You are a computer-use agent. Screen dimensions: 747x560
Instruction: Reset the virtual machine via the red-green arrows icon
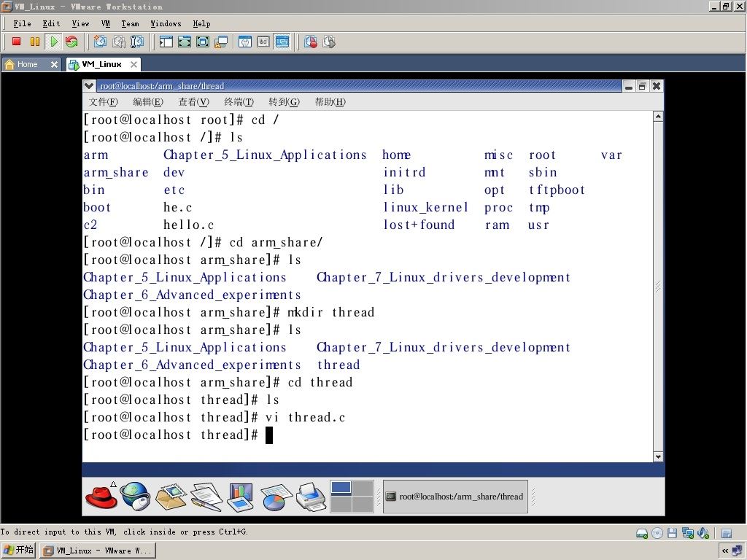coord(71,42)
